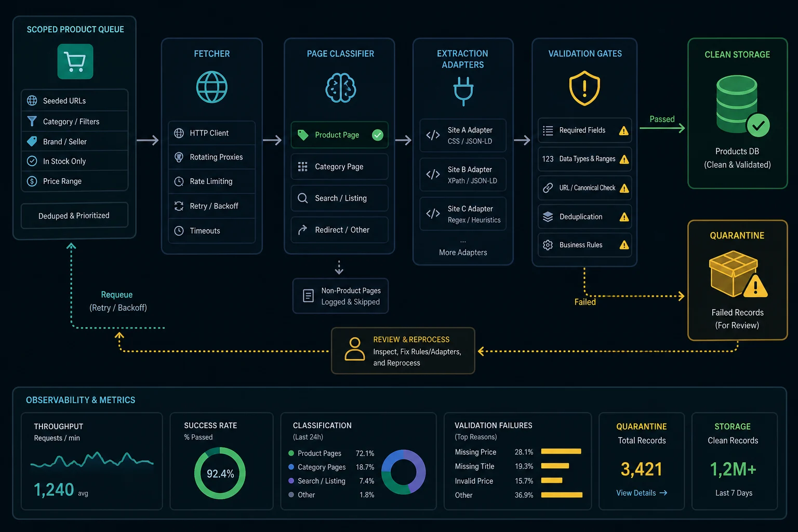The width and height of the screenshot is (798, 532).
Task: Select the Product Page classifier row
Action: (x=339, y=135)
